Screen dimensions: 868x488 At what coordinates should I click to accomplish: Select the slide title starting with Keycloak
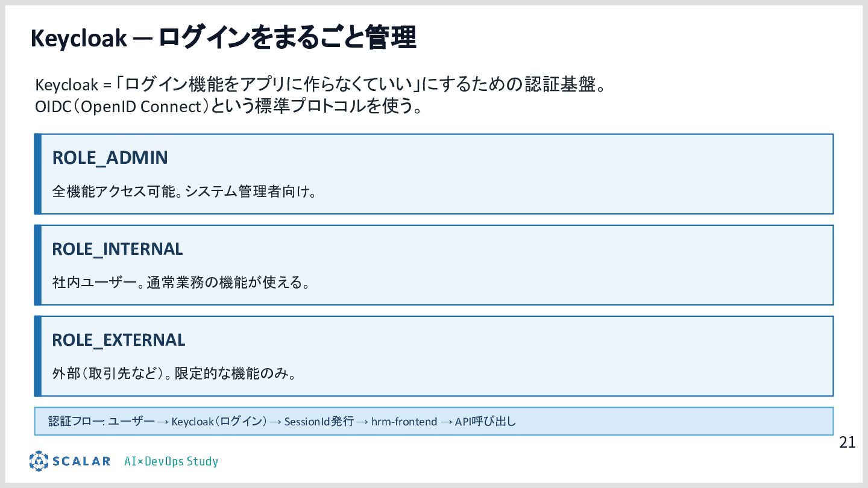point(223,38)
